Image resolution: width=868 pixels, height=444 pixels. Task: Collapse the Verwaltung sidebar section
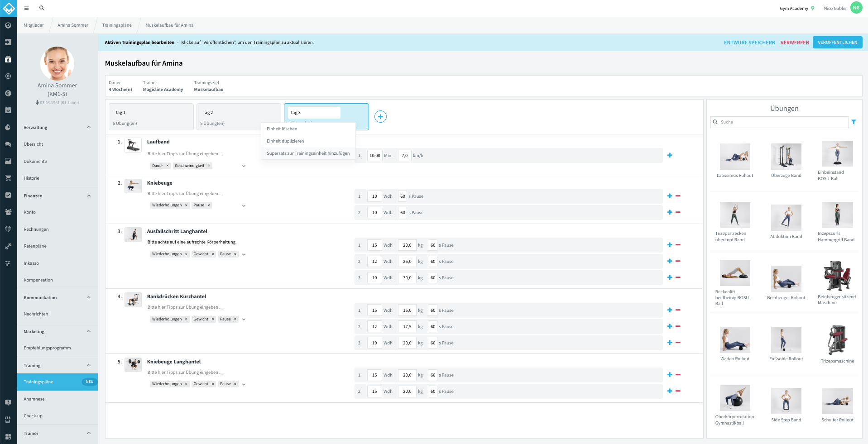(89, 127)
